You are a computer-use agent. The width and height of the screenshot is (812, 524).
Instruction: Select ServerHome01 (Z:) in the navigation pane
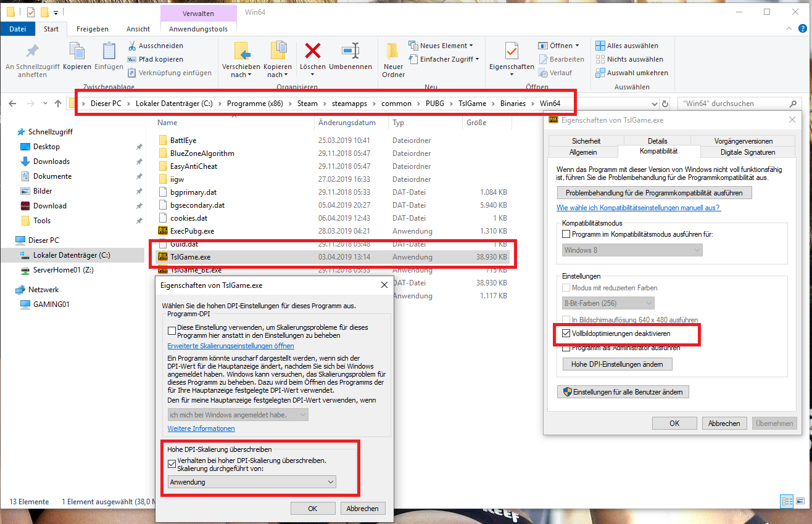[63, 270]
